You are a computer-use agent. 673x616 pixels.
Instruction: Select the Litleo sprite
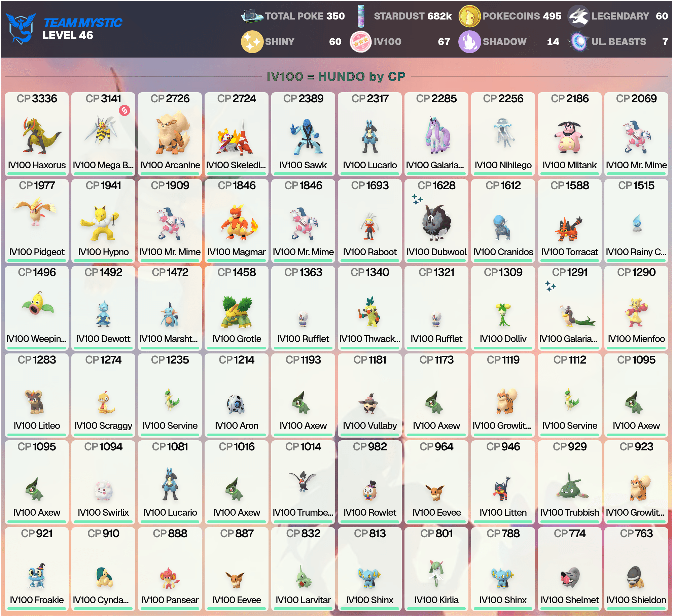coord(34,402)
